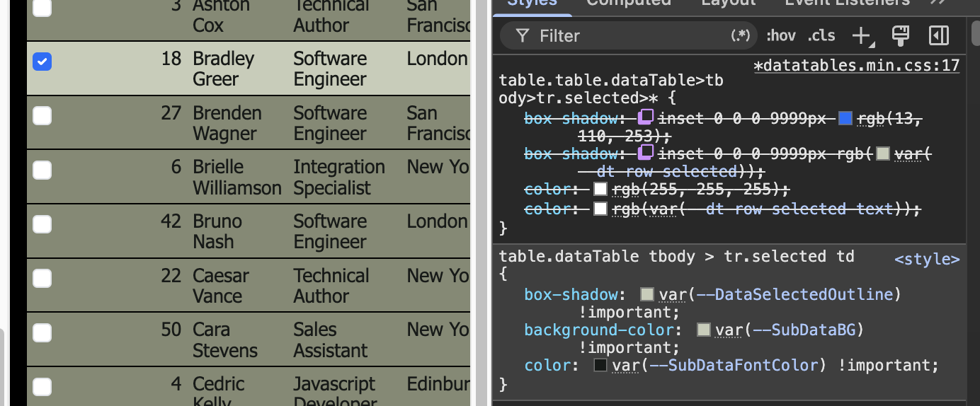Image resolution: width=980 pixels, height=406 pixels.
Task: Switch to the Computed tab
Action: tap(628, 3)
